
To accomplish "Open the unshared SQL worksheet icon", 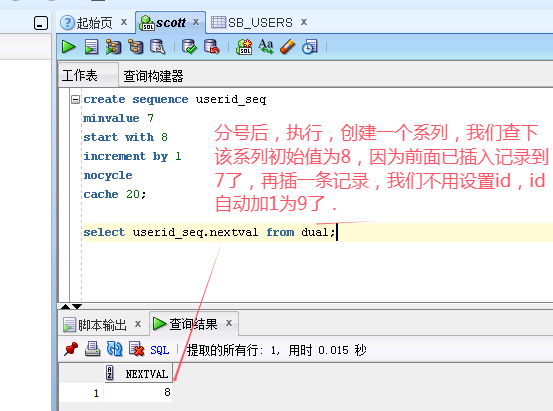I will pos(244,47).
